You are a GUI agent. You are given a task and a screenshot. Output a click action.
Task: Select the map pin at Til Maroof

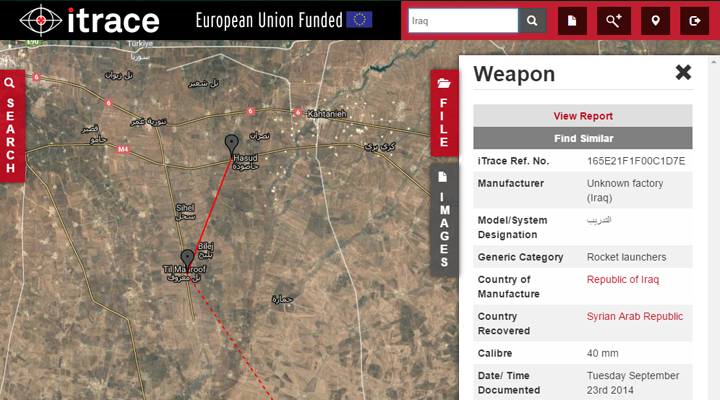[x=187, y=261]
